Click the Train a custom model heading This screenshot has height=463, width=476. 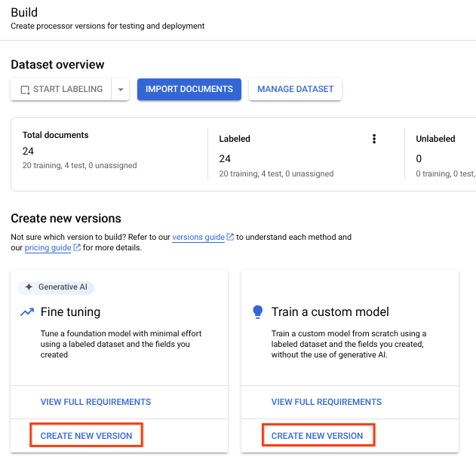point(330,312)
